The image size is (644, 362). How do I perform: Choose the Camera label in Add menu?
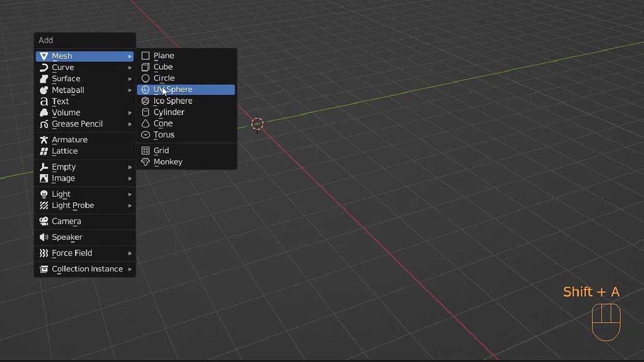click(67, 221)
